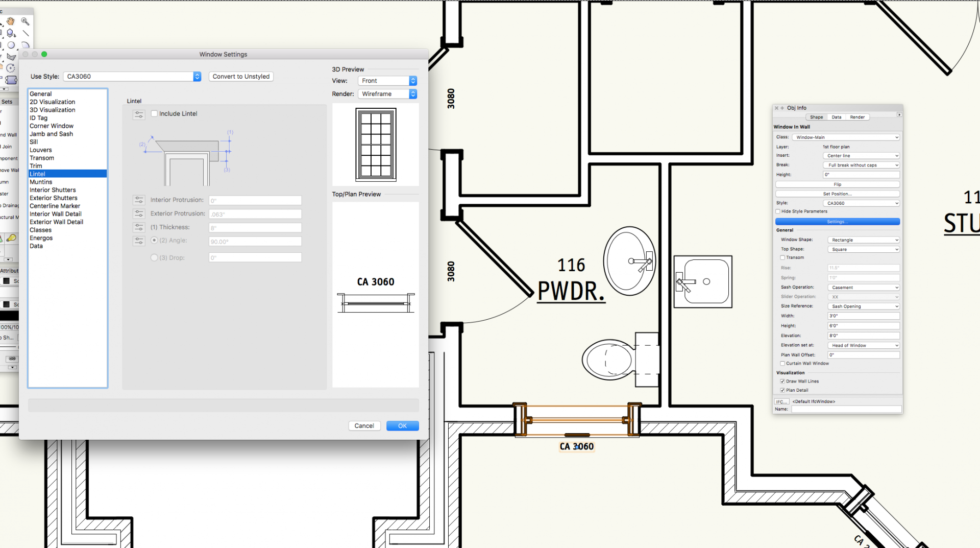Click Convert to Unstyled button
Screen dimensions: 980x548
(x=241, y=77)
